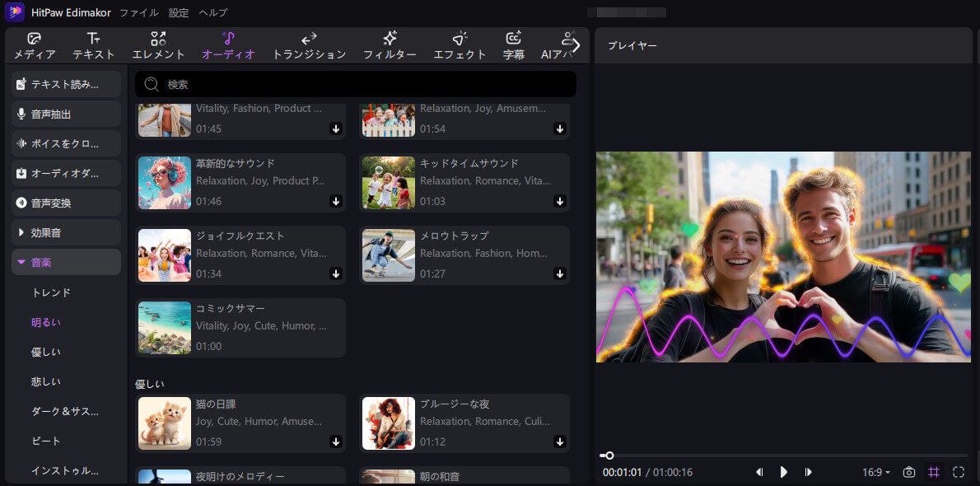Click the 優しい section heading in list

(x=150, y=383)
